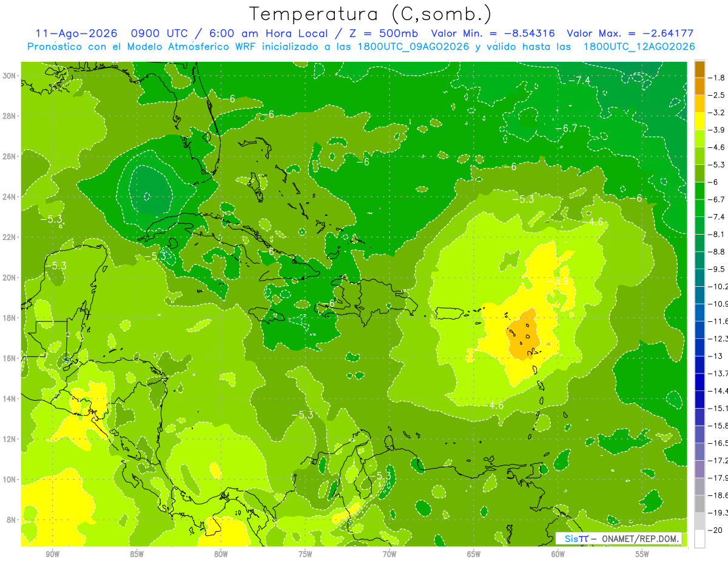The image size is (728, 562).
Task: Select "Valor Max. = -2.64177" in the header
Action: 630,33
